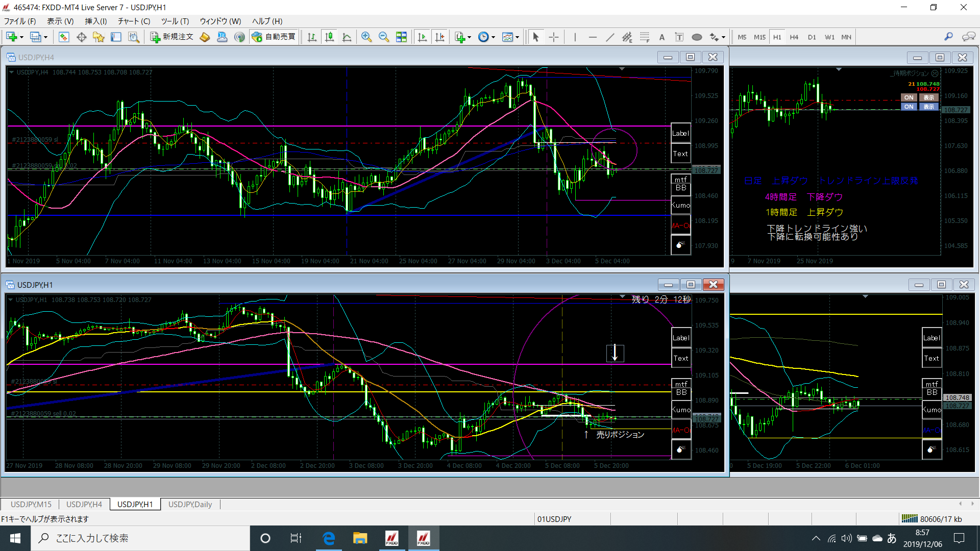Click Kumo button on H4 chart

[x=680, y=205]
